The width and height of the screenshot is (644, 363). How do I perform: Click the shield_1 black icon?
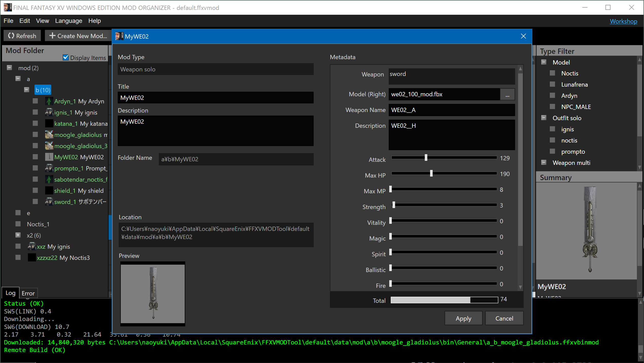point(49,190)
